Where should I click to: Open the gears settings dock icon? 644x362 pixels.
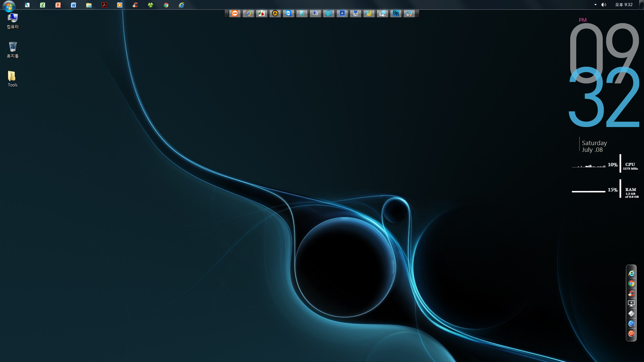pyautogui.click(x=409, y=13)
